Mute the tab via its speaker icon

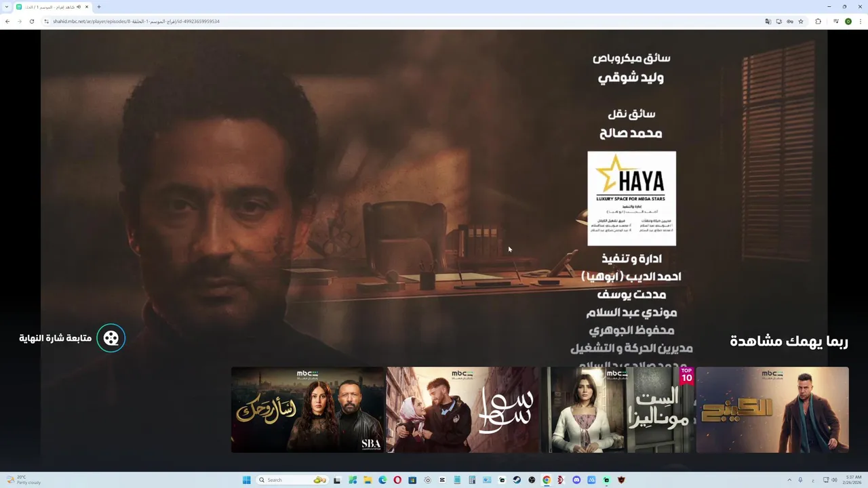[79, 7]
